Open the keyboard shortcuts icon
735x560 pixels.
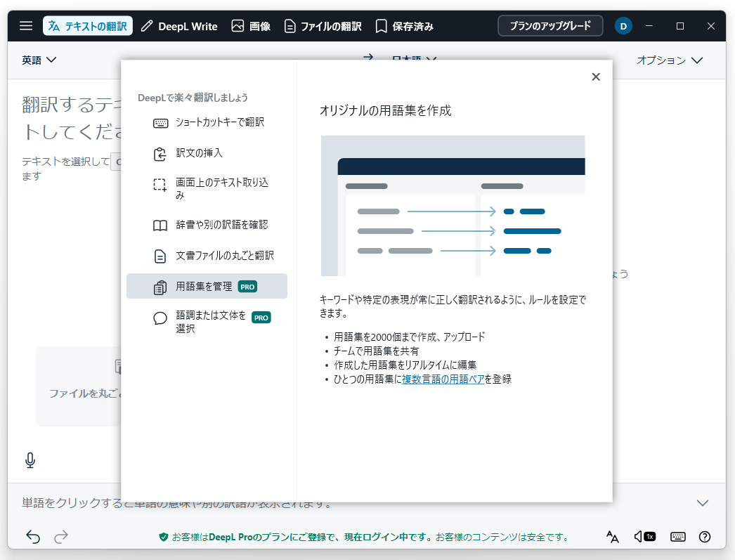tap(677, 536)
